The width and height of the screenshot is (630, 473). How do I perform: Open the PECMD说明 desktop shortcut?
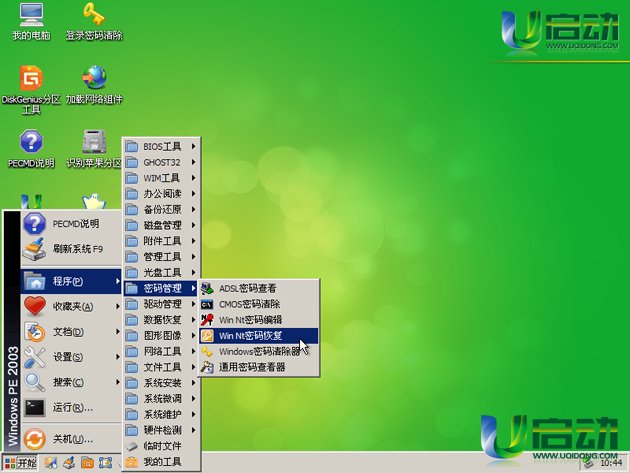click(x=31, y=148)
